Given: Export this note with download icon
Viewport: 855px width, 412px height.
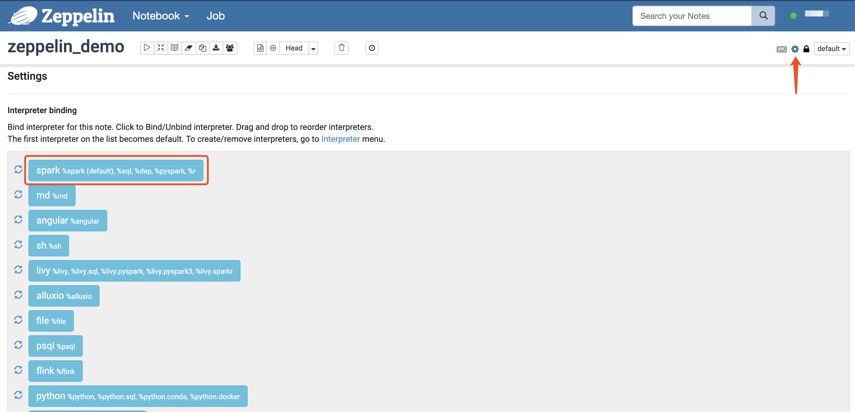Looking at the screenshot, I should (x=216, y=48).
